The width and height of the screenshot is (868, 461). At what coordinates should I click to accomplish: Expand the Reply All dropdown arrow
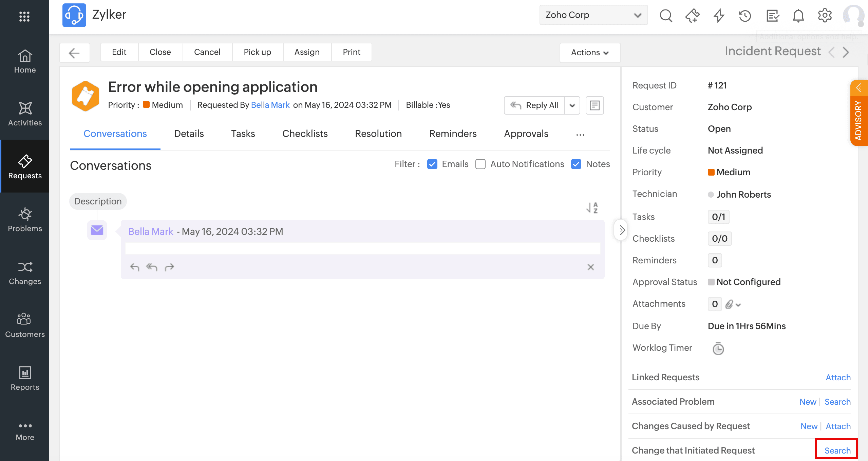click(x=572, y=105)
